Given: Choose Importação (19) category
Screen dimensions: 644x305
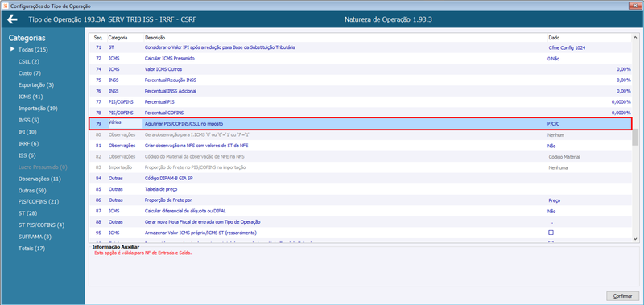Looking at the screenshot, I should [x=38, y=109].
